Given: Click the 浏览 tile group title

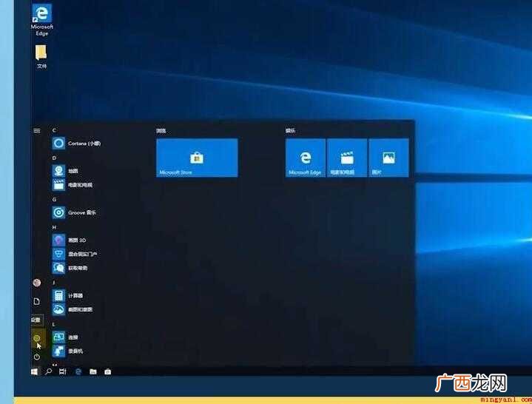Looking at the screenshot, I should pyautogui.click(x=161, y=130).
